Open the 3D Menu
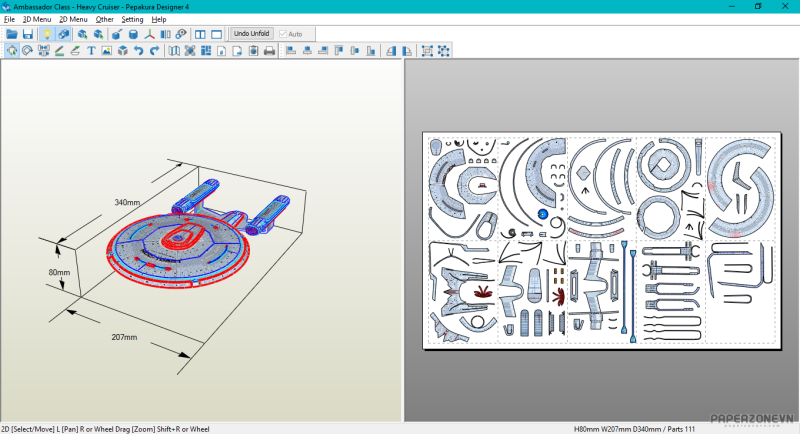This screenshot has width=800, height=434. (x=37, y=19)
